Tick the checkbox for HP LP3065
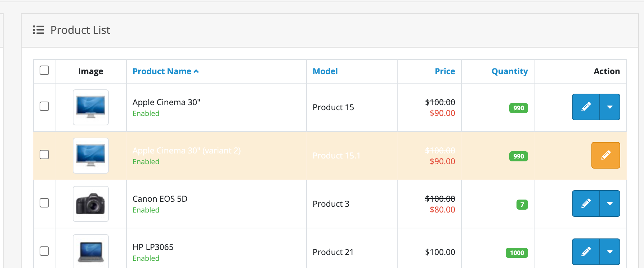This screenshot has height=268, width=644. pyautogui.click(x=44, y=251)
